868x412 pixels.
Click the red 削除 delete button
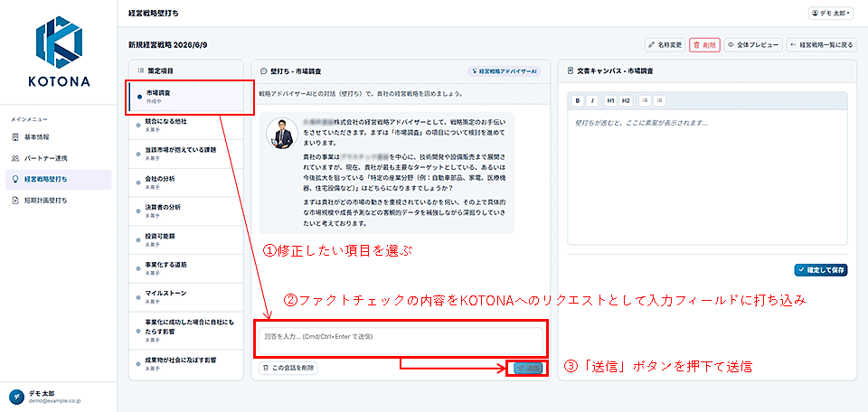pos(704,45)
